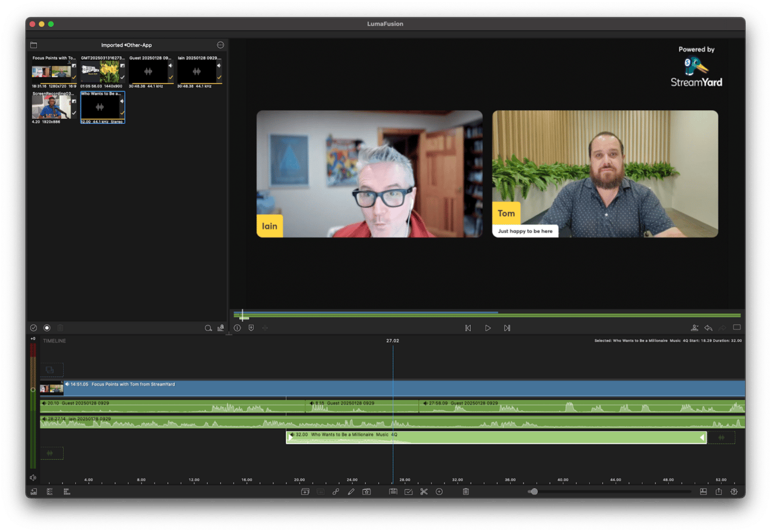Open settings gear at bottom right
This screenshot has width=771, height=532.
pyautogui.click(x=734, y=492)
